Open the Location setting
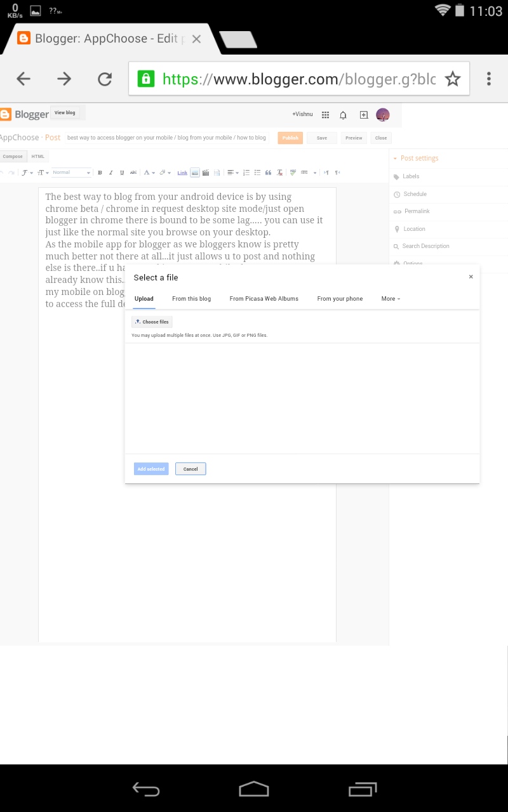This screenshot has height=812, width=508. [x=448, y=229]
